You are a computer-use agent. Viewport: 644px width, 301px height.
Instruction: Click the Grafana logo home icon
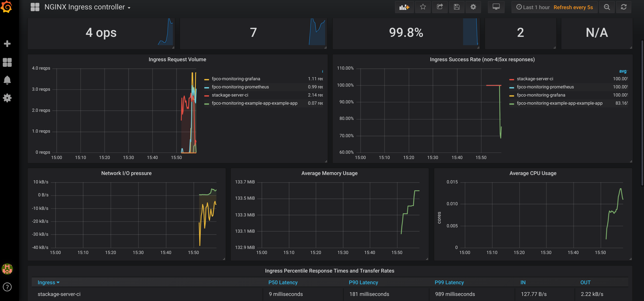click(x=7, y=7)
